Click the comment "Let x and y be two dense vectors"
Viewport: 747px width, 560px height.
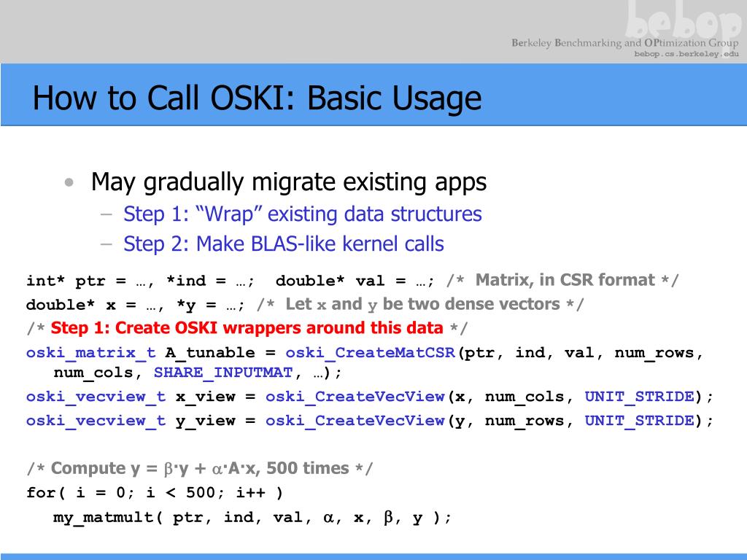coord(422,304)
